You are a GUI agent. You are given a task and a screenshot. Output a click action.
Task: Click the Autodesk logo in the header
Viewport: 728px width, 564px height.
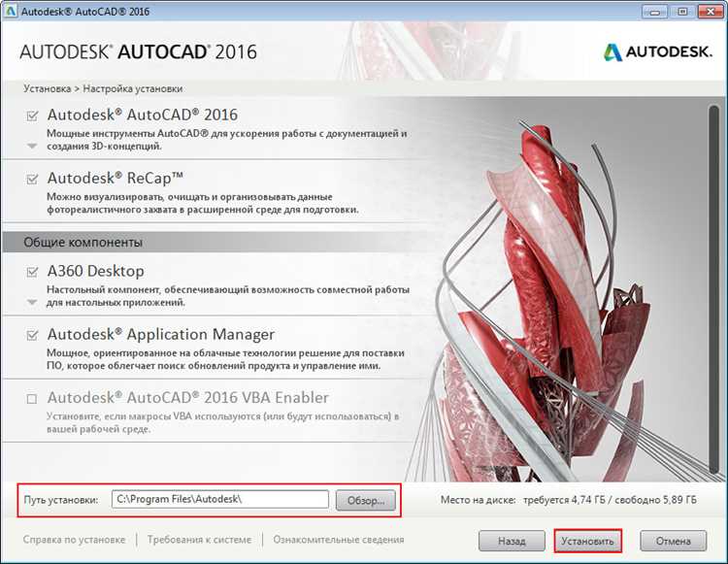pos(657,52)
